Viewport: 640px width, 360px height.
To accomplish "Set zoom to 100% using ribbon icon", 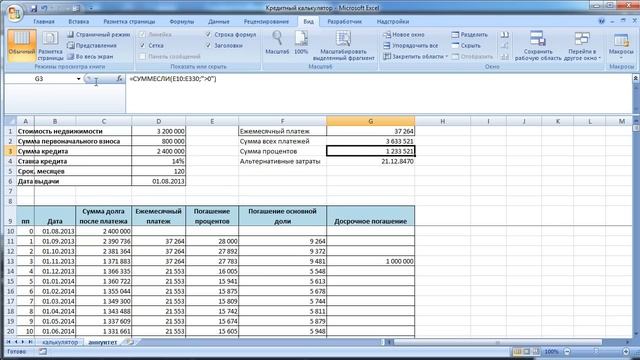I will click(301, 42).
